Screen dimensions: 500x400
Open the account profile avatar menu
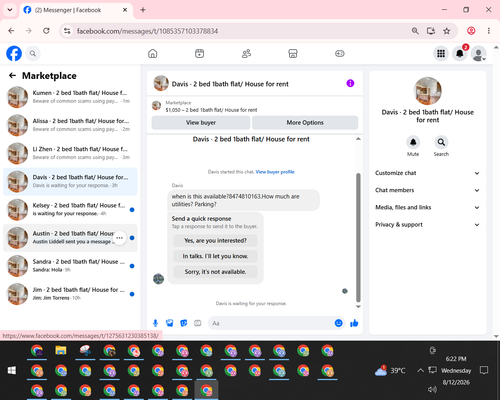[478, 53]
